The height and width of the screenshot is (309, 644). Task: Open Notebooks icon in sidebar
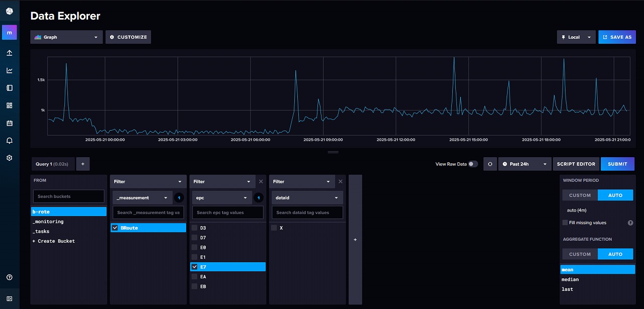point(9,88)
